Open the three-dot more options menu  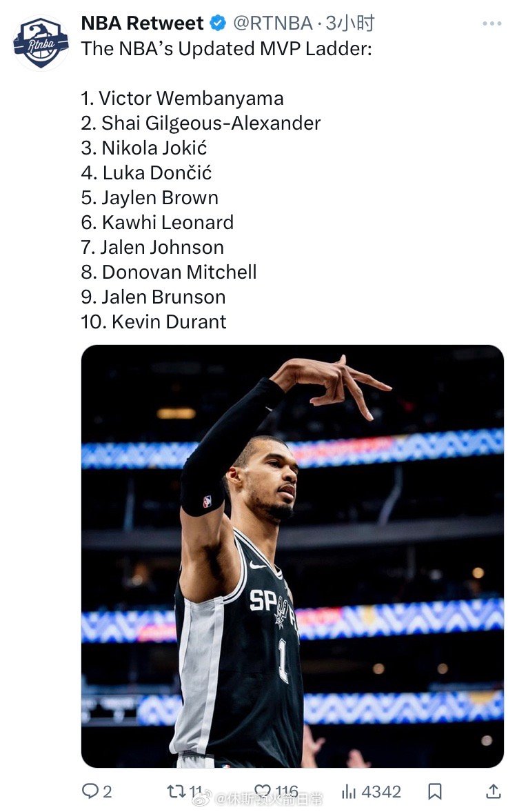point(491,23)
